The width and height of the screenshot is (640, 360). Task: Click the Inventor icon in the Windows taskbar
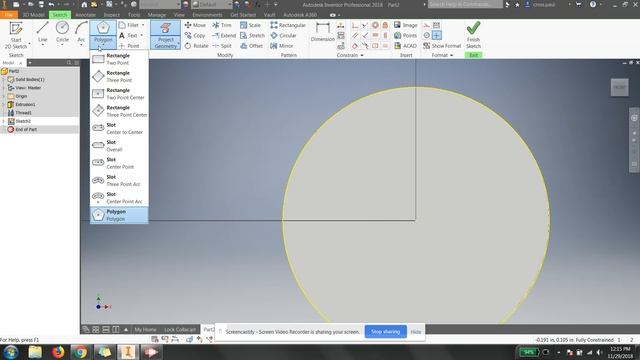pyautogui.click(x=128, y=352)
